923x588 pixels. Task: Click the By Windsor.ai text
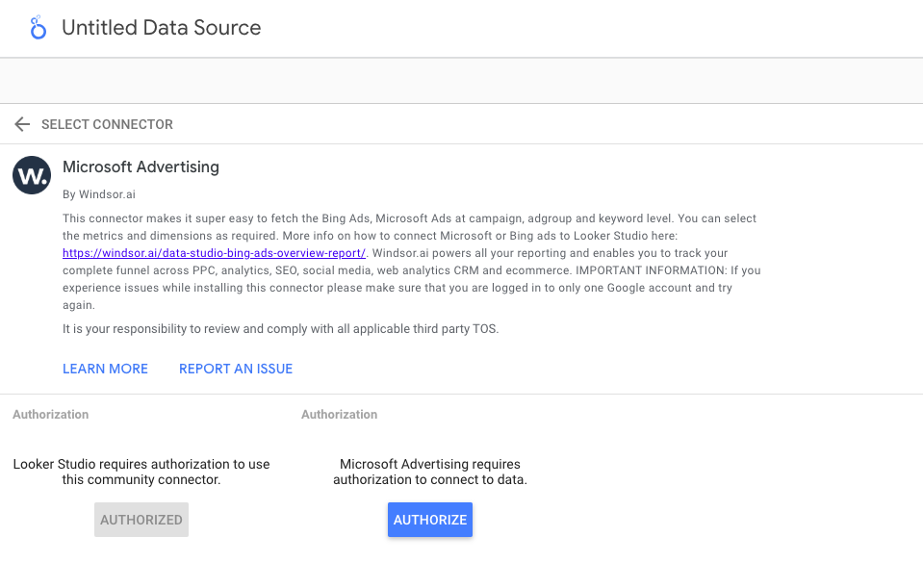tap(99, 194)
